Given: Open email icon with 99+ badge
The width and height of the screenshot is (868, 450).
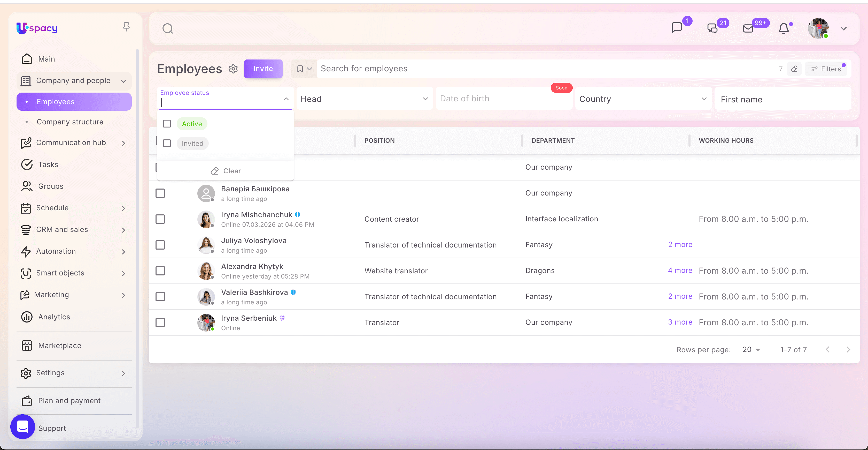Looking at the screenshot, I should coord(748,28).
